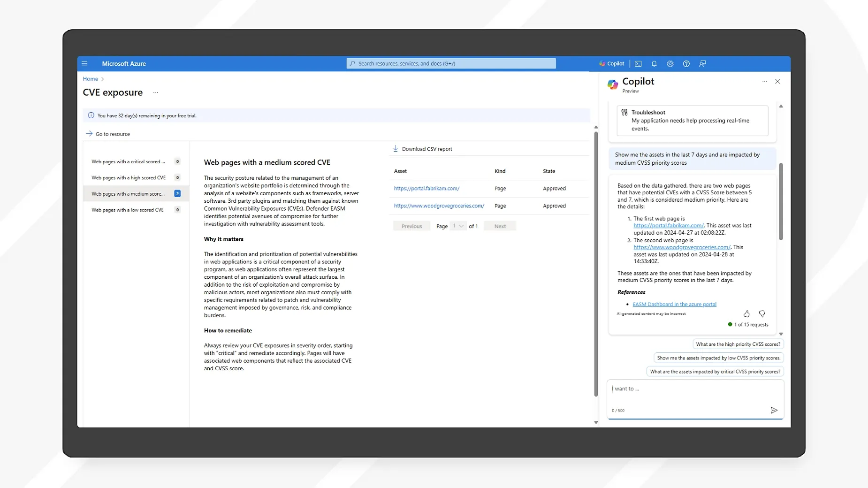Viewport: 868px width, 488px height.
Task: Click the Copilot button in top bar
Action: [611, 63]
